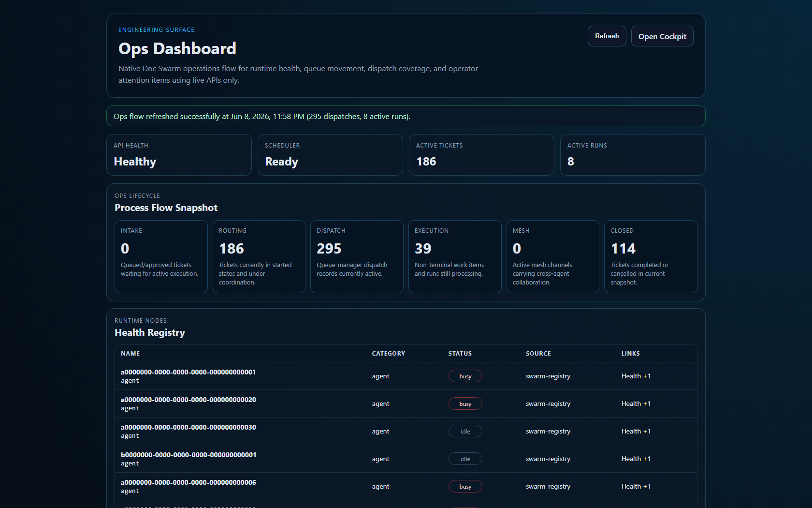812x508 pixels.
Task: Open the Active Runs card showing 8
Action: pos(633,155)
